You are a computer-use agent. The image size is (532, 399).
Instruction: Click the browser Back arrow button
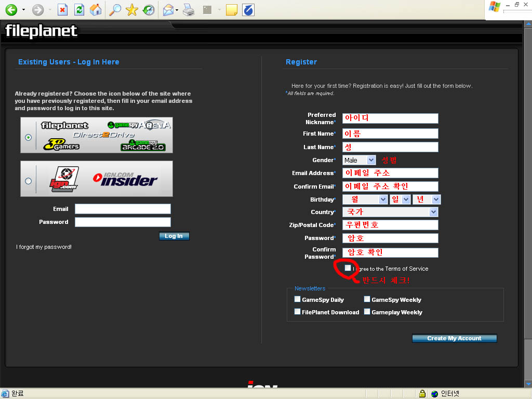click(11, 10)
